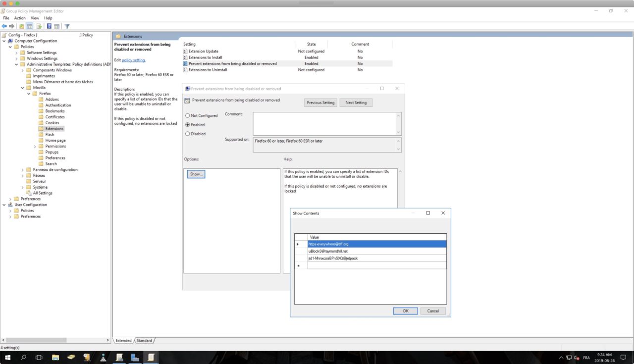Expand the Permissions folder node
The width and height of the screenshot is (634, 364).
pos(35,146)
